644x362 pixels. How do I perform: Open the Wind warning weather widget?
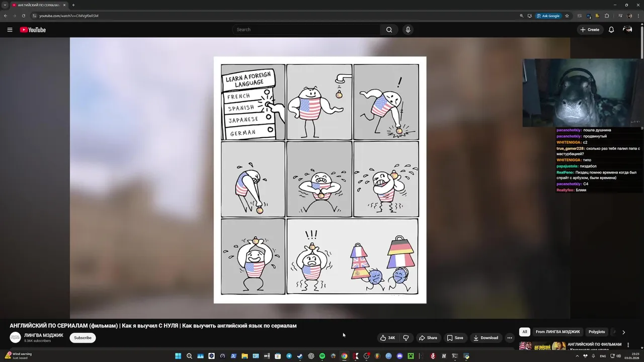coord(18,356)
